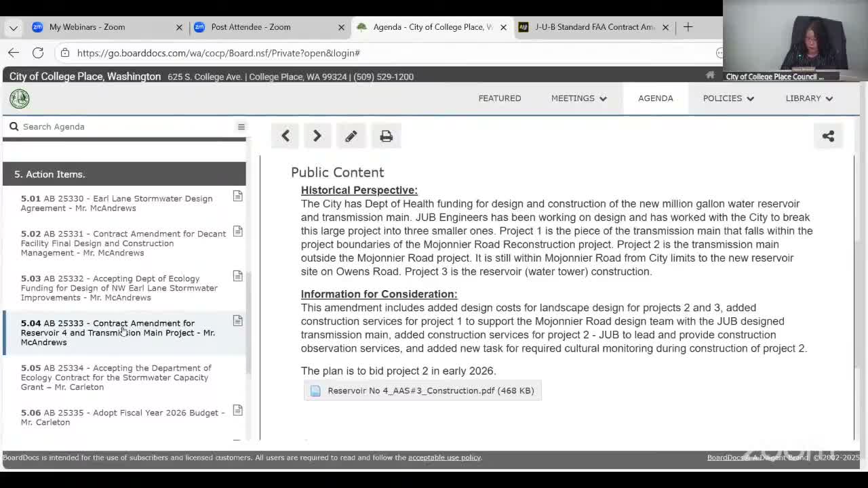Expand the LIBRARY dropdown menu
Viewport: 868px width, 488px height.
809,98
